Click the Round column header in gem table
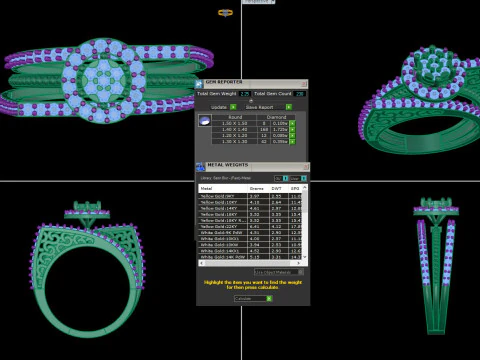The width and height of the screenshot is (480, 360). (x=234, y=117)
